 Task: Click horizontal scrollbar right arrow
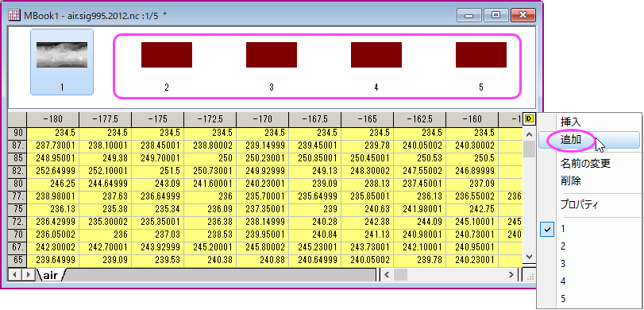point(511,274)
